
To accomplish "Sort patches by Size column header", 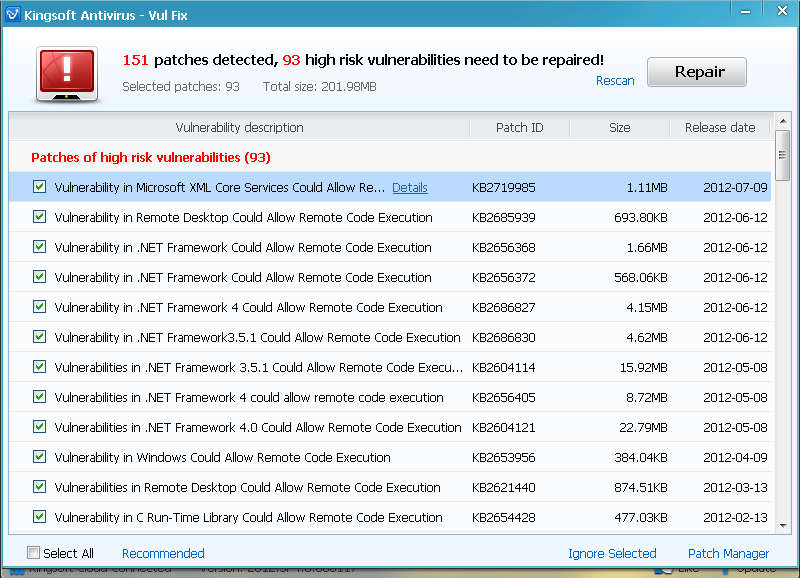I will (619, 127).
